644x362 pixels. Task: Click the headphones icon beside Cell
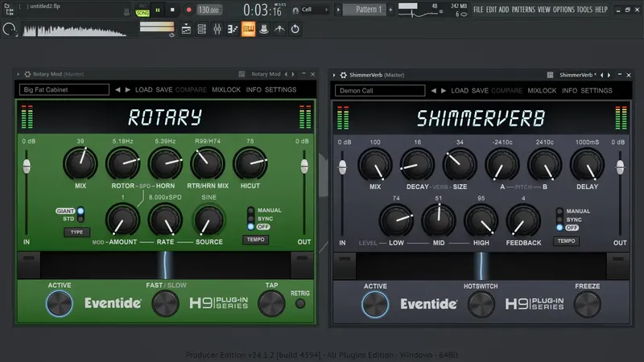295,10
